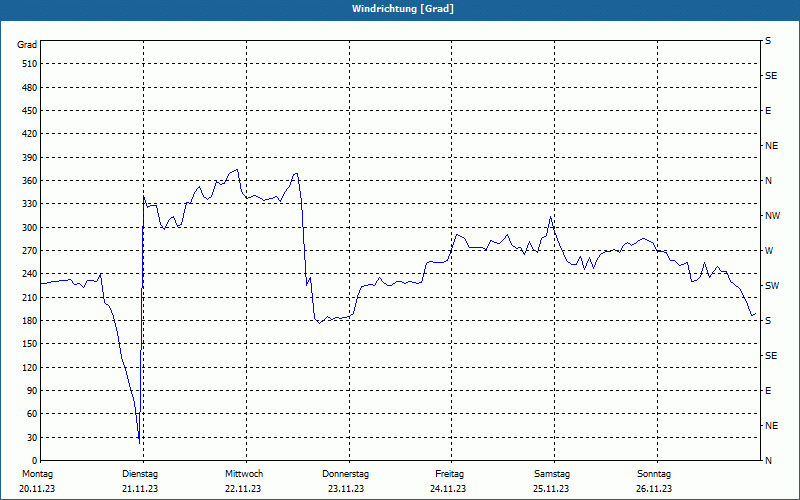
Task: Click the 'Donnerstag' day label
Action: 345,474
